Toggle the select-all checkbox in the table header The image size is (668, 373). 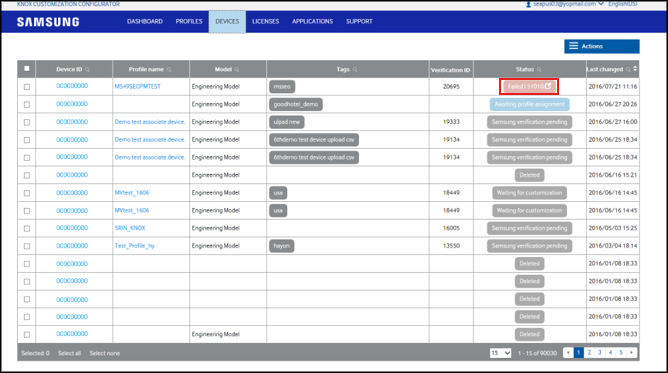coord(27,69)
